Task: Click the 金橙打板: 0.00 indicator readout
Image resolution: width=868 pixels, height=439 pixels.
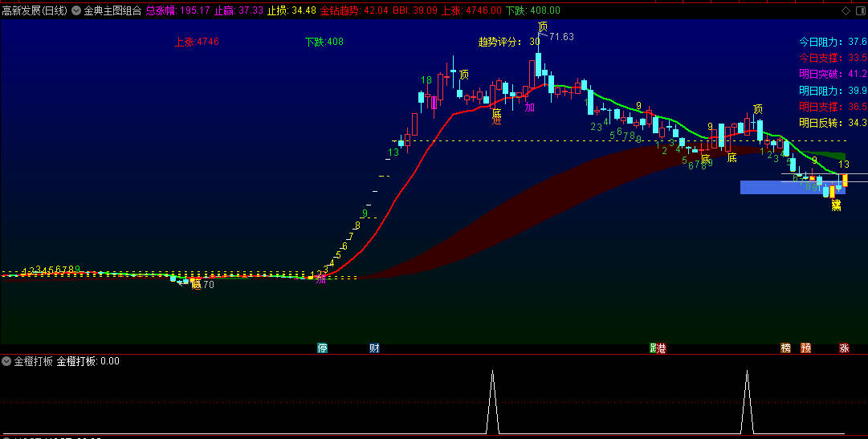Action: coord(88,361)
